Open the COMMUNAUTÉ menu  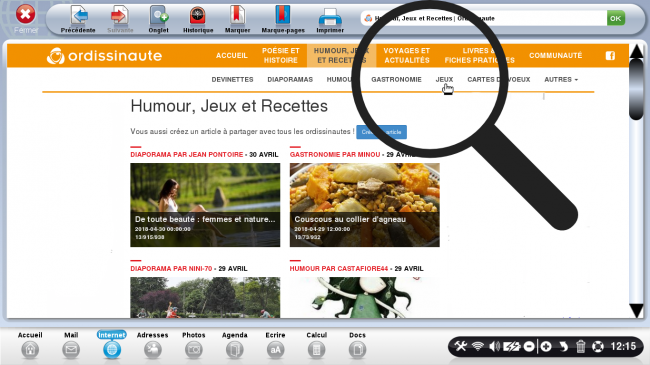(x=555, y=55)
